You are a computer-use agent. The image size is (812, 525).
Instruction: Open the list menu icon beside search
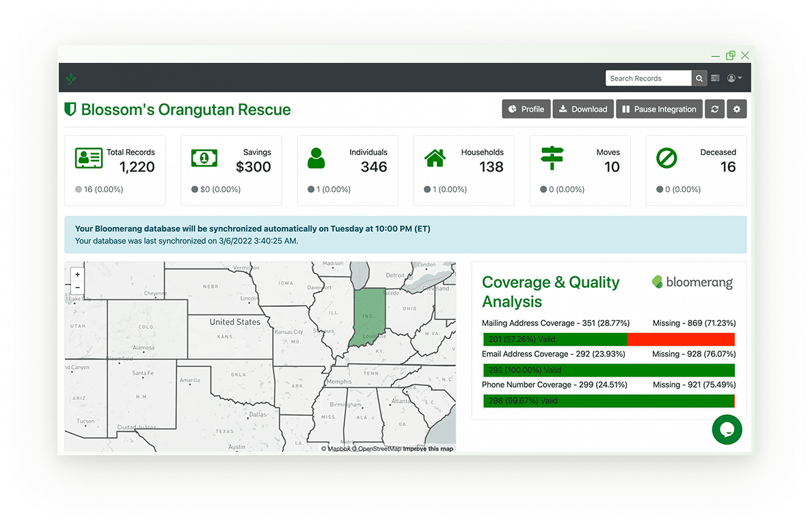[x=715, y=78]
